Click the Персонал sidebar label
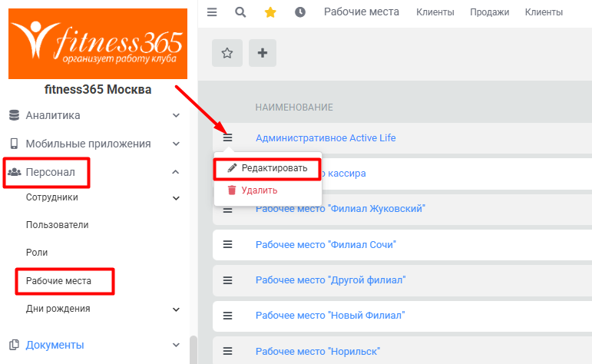This screenshot has width=592, height=364. 50,172
